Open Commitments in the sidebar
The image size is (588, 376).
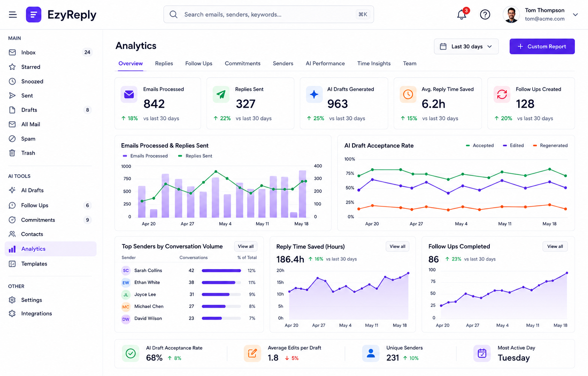tap(50, 220)
